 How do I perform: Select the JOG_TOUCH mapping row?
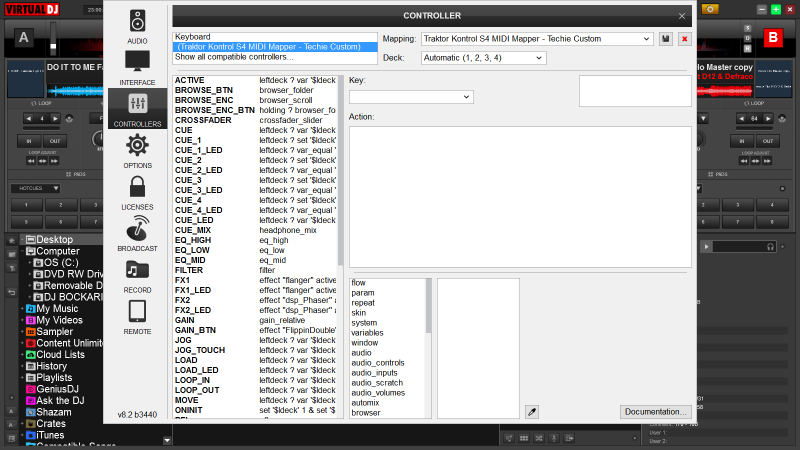pyautogui.click(x=255, y=351)
